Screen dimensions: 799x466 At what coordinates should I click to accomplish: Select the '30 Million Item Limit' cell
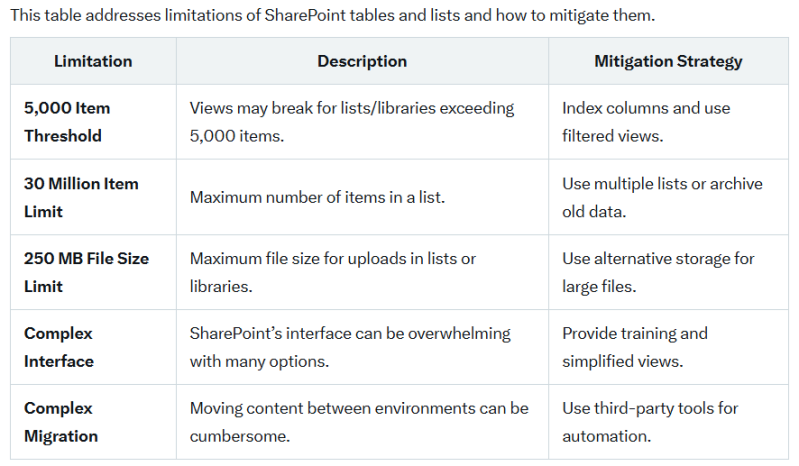pyautogui.click(x=81, y=197)
